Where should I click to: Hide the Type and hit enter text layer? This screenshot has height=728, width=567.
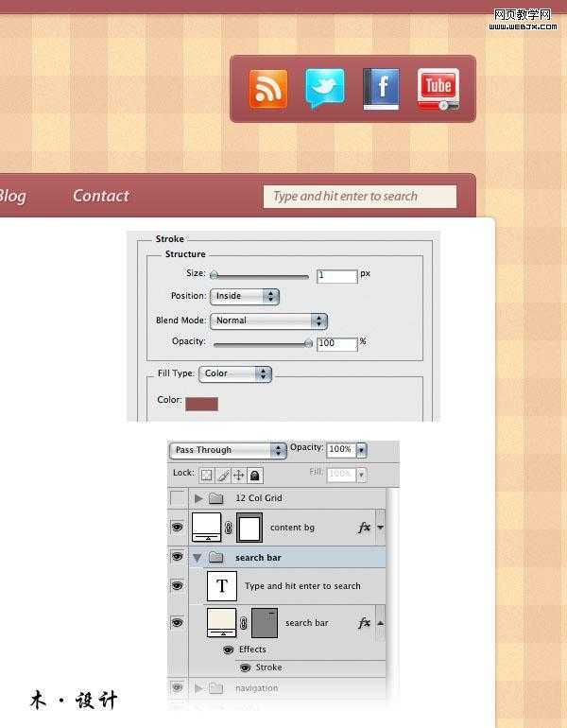pyautogui.click(x=178, y=585)
